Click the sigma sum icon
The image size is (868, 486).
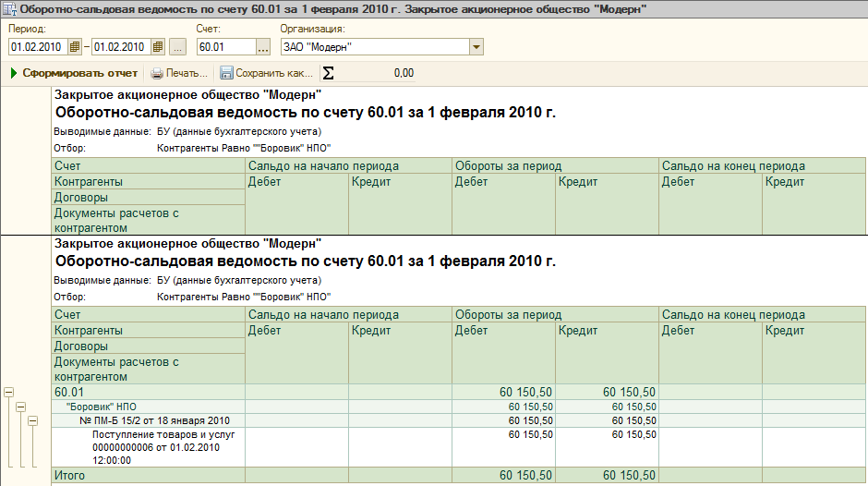(x=328, y=73)
